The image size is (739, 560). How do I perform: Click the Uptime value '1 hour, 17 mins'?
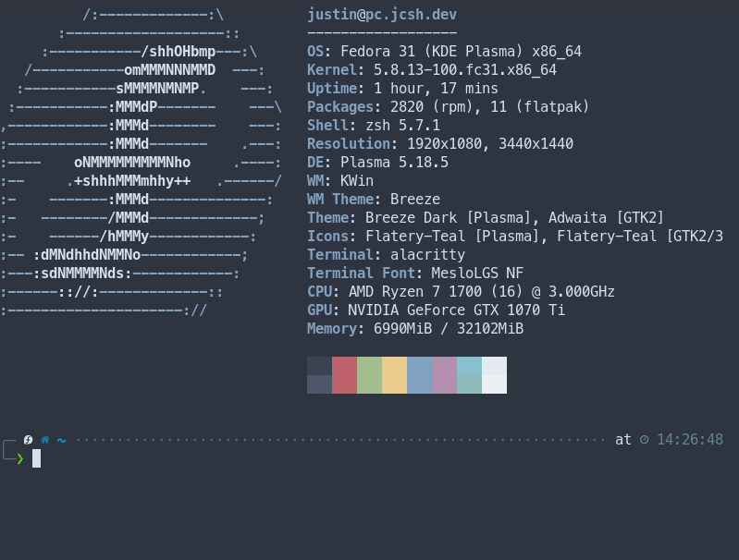pos(436,89)
